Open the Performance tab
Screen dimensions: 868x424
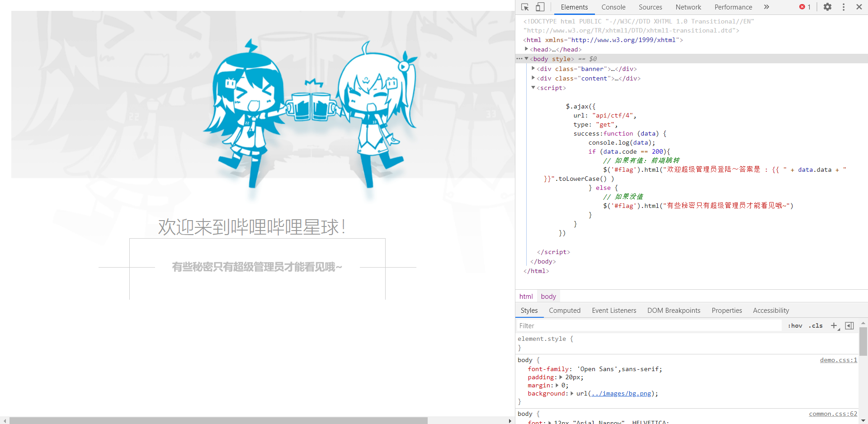coord(733,7)
